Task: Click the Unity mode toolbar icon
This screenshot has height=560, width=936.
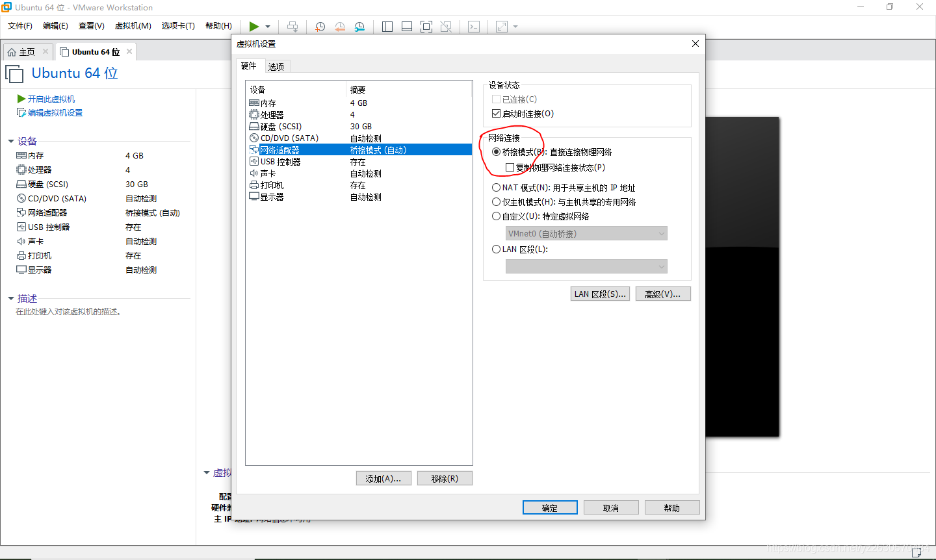Action: tap(446, 27)
